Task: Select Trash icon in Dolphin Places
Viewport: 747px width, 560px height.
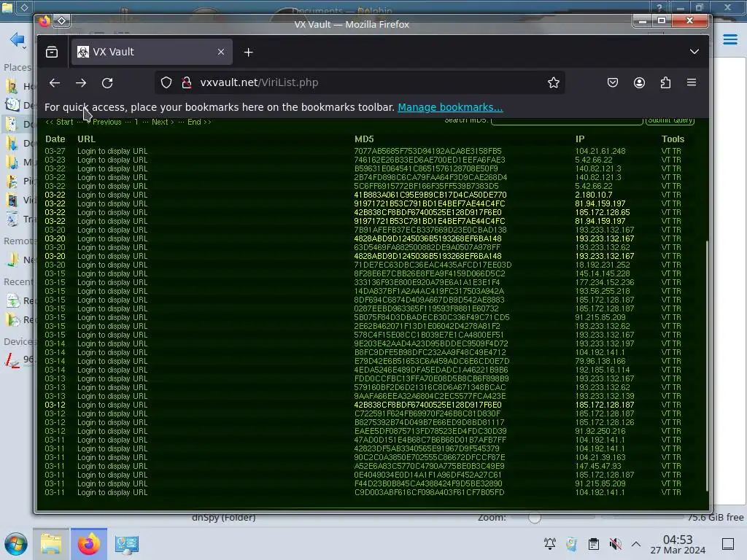Action: coord(12,219)
